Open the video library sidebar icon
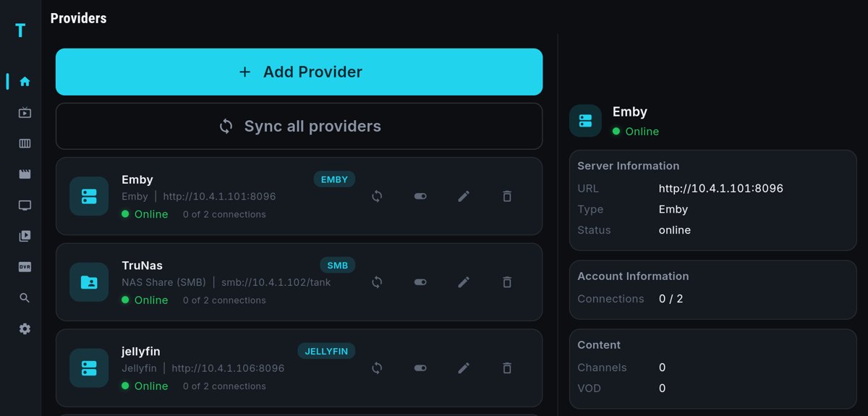Screen dimensions: 868x416 (25, 236)
